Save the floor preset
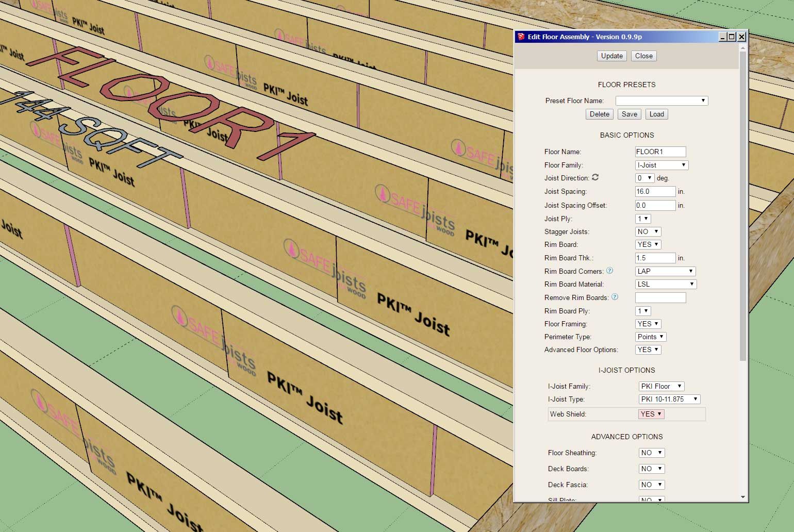The width and height of the screenshot is (794, 532). (629, 114)
